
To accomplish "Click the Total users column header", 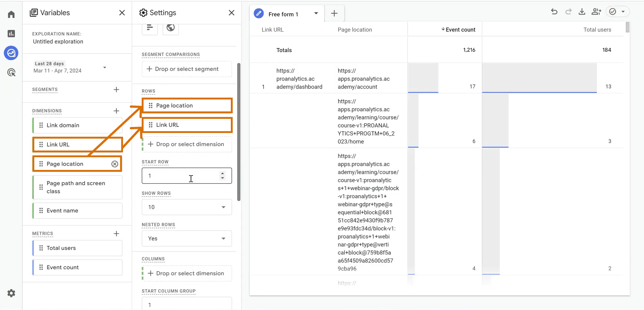I will [597, 30].
